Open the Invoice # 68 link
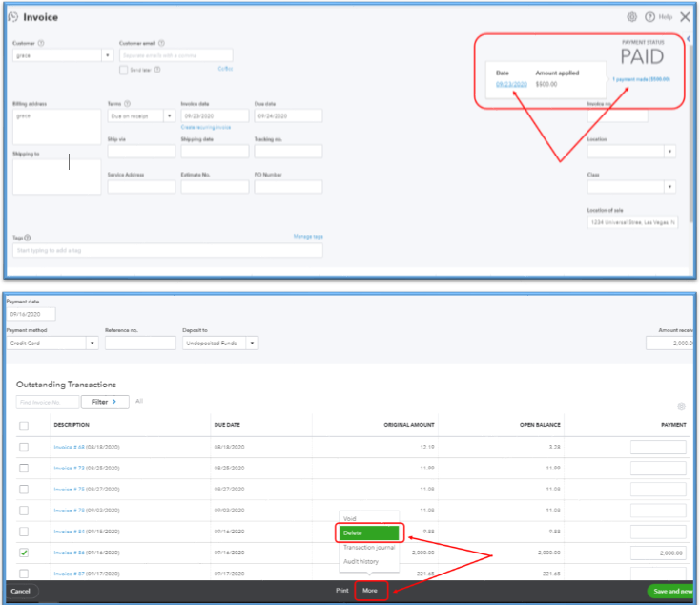This screenshot has width=700, height=605. coord(69,447)
